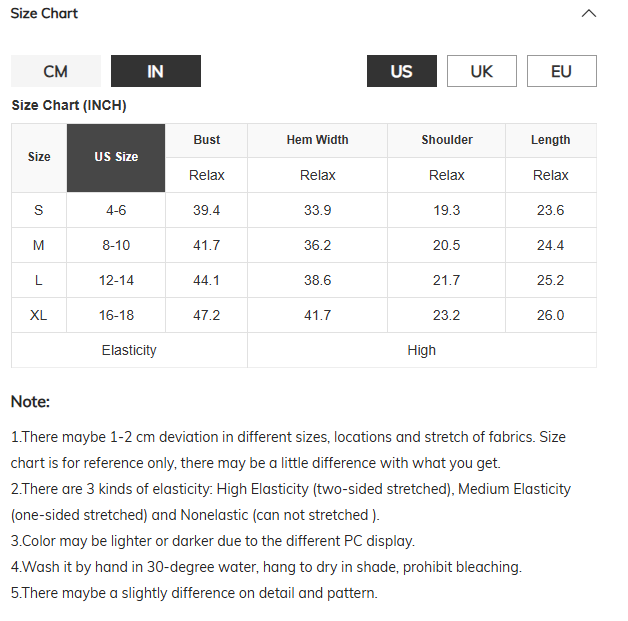Select the Bust column header
Viewport: 628px width, 621px height.
click(207, 140)
